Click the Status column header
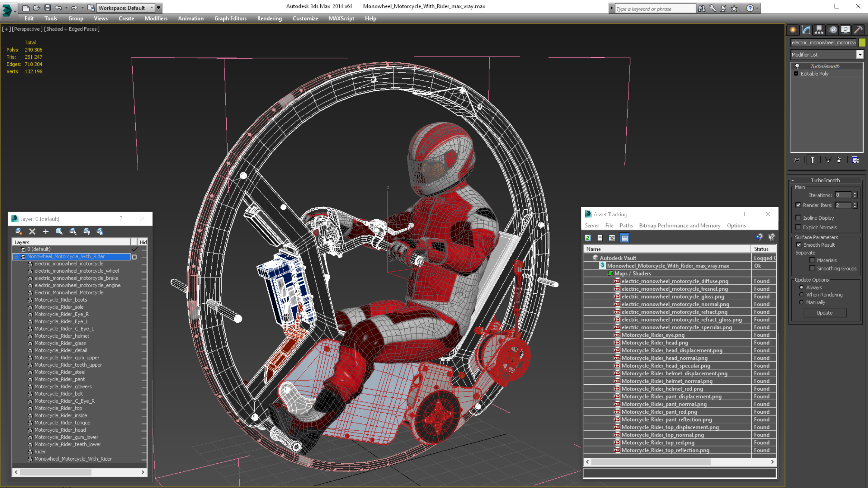Image resolution: width=868 pixels, height=488 pixels. point(763,249)
